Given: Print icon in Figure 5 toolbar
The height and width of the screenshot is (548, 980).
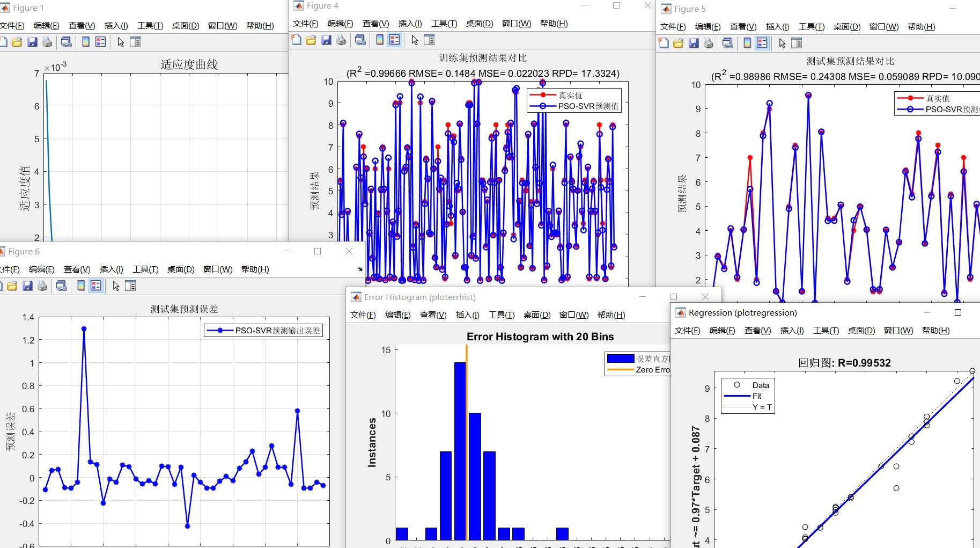Looking at the screenshot, I should point(709,43).
